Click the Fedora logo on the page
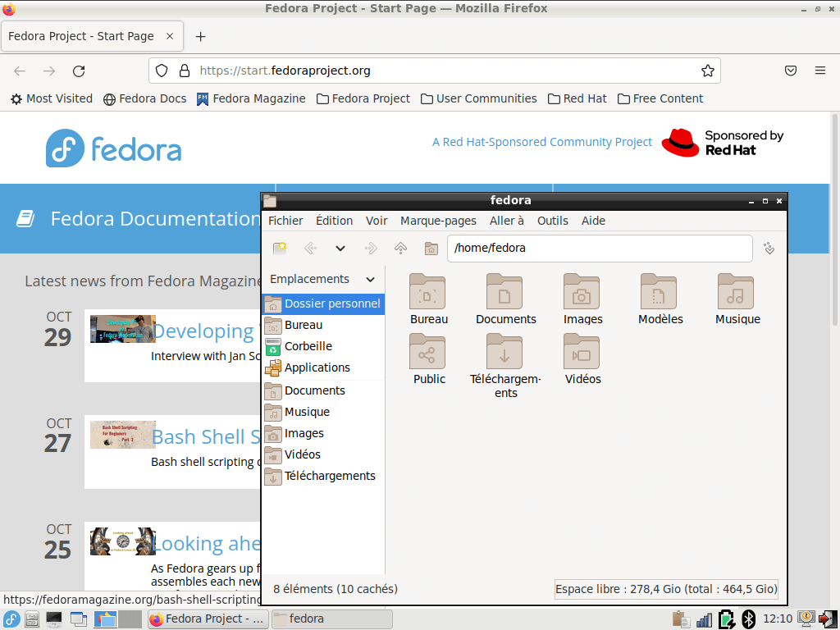The height and width of the screenshot is (630, 840). (113, 148)
